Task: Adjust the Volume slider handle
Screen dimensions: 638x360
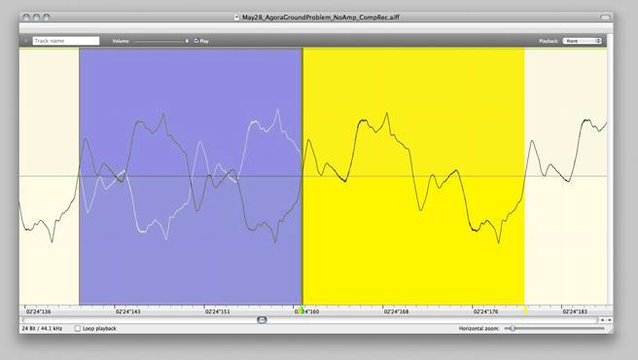Action: pos(187,41)
